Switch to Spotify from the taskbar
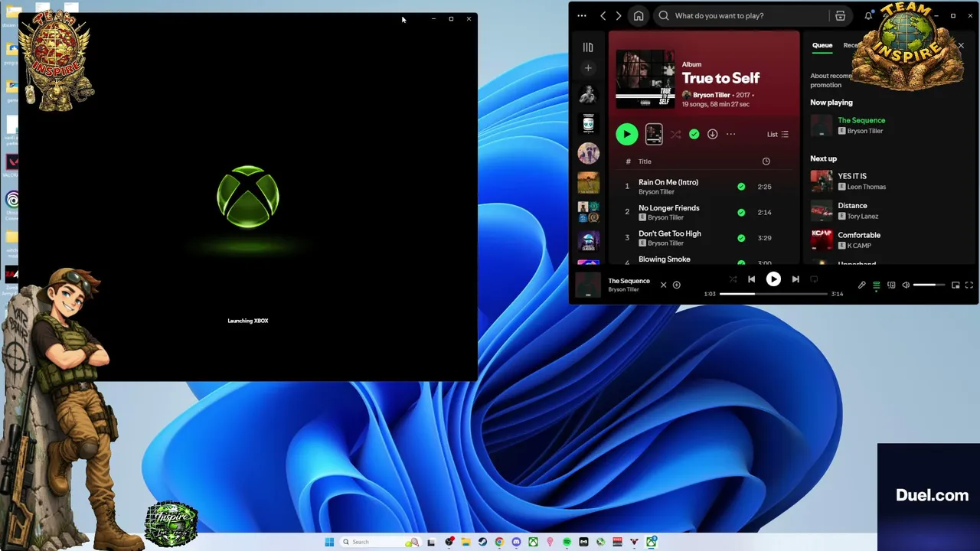Image resolution: width=980 pixels, height=551 pixels. point(567,542)
